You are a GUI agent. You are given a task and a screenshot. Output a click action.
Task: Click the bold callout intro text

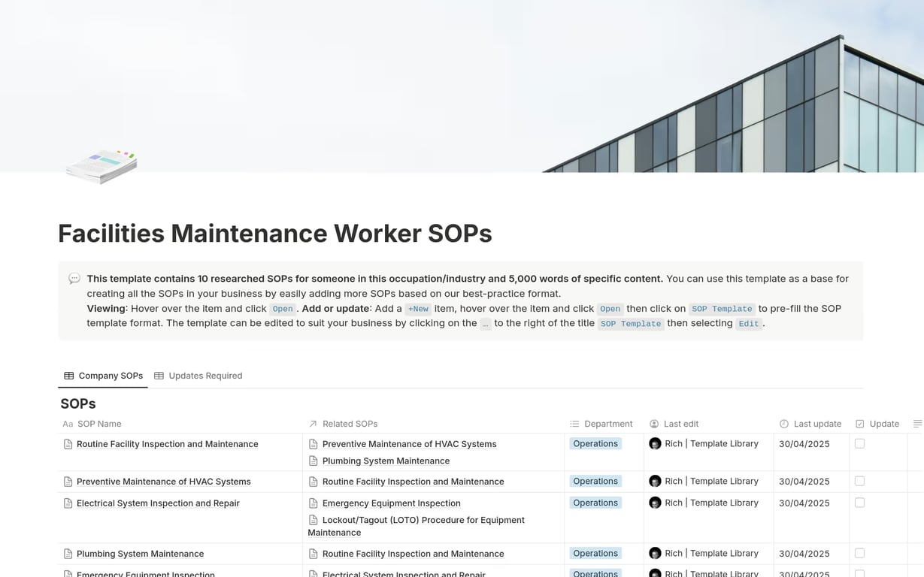[x=375, y=279]
